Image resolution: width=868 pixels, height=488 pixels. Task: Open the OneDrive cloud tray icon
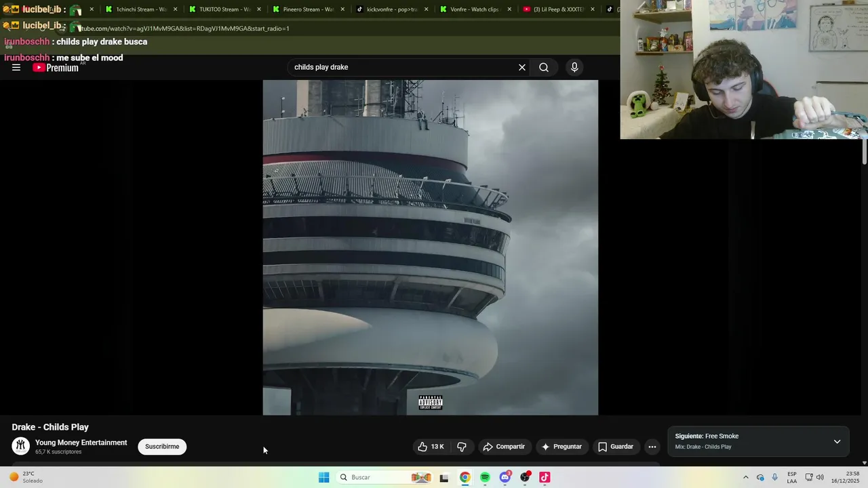(760, 477)
